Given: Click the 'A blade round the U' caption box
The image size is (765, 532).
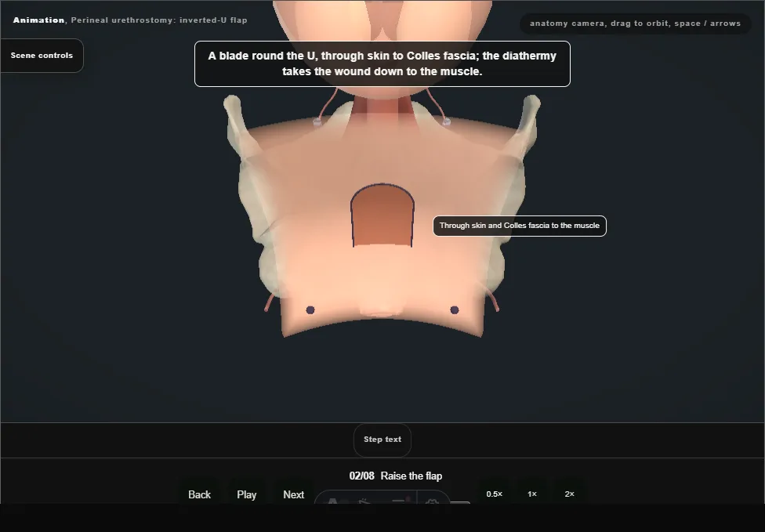Looking at the screenshot, I should click(x=382, y=64).
